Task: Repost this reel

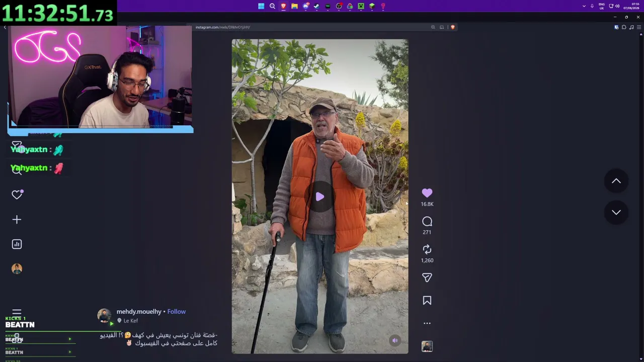Action: point(427,249)
